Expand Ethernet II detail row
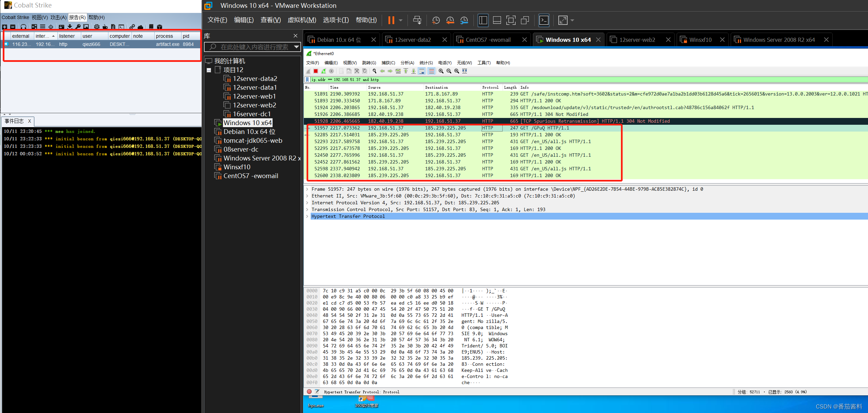 click(x=307, y=196)
